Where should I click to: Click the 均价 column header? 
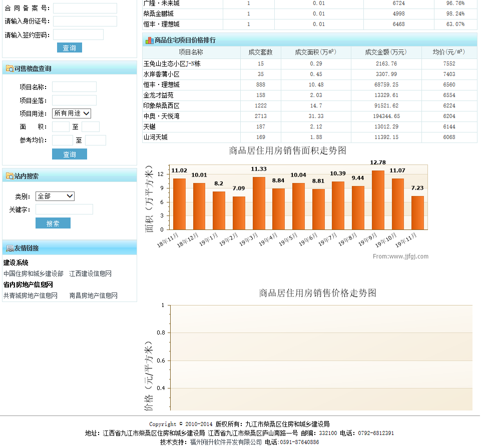pos(449,52)
